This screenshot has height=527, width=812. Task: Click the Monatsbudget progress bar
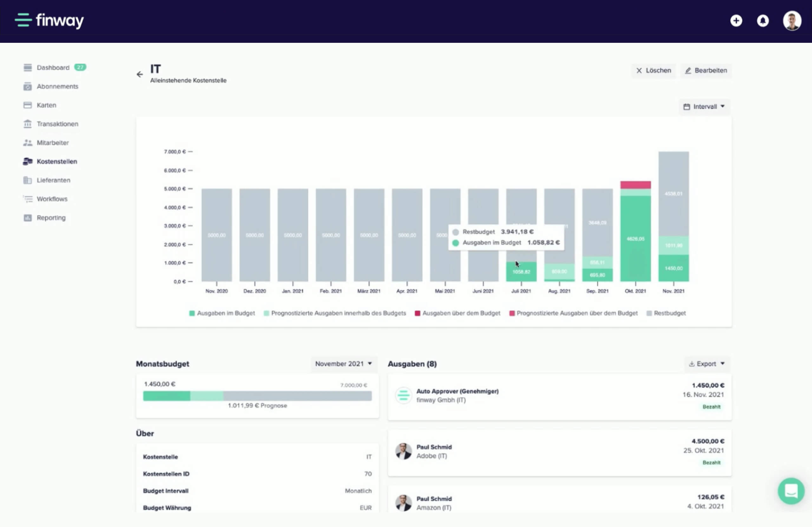(x=257, y=396)
